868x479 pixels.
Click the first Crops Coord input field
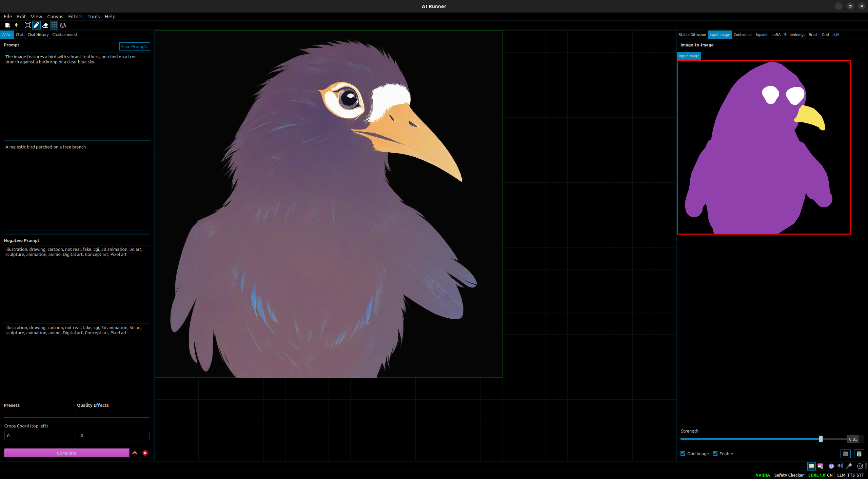click(40, 436)
